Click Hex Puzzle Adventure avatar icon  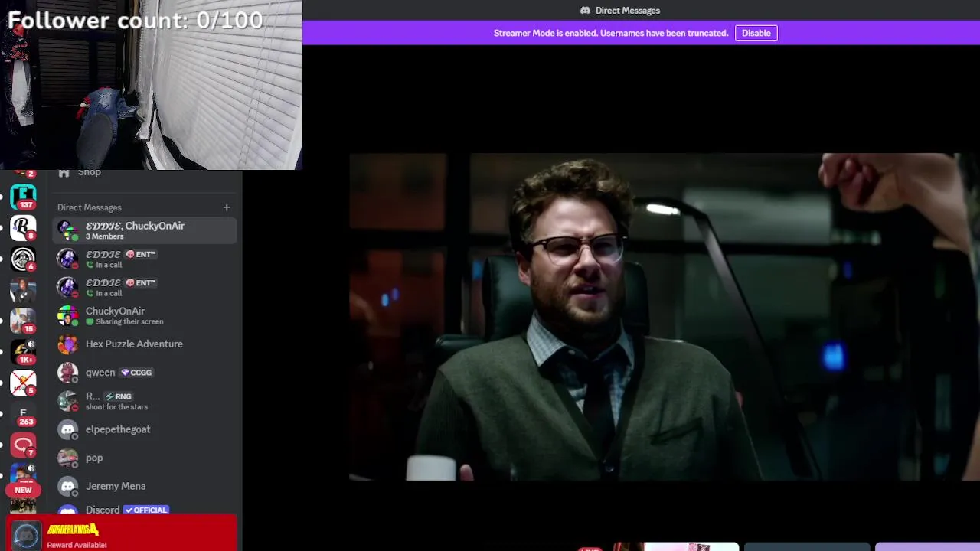click(67, 344)
